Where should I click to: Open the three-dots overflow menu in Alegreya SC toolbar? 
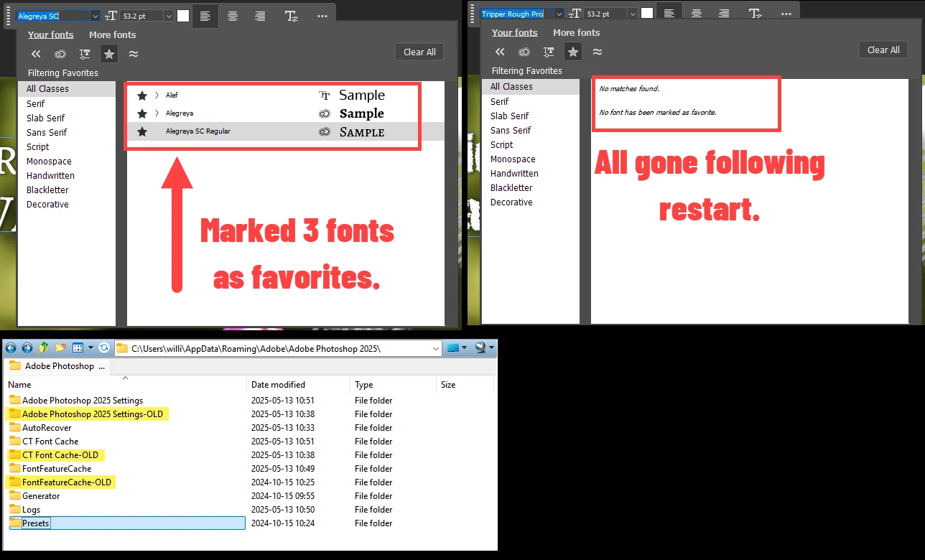click(322, 16)
